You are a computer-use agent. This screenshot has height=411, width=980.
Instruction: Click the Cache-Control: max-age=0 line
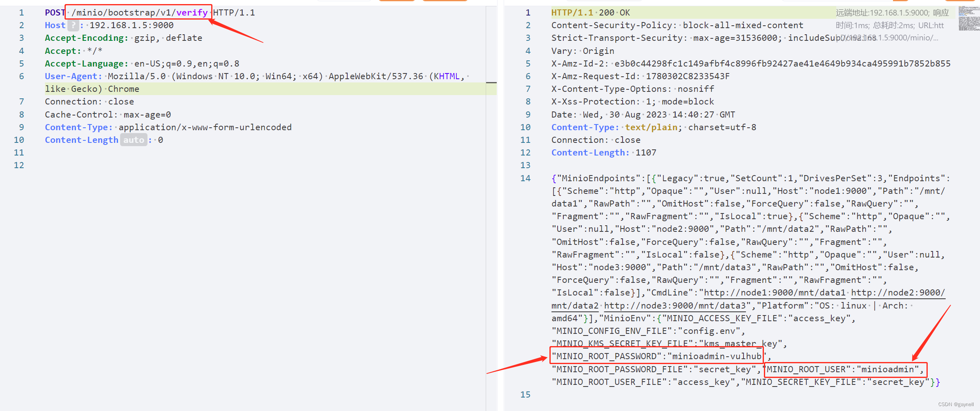108,115
